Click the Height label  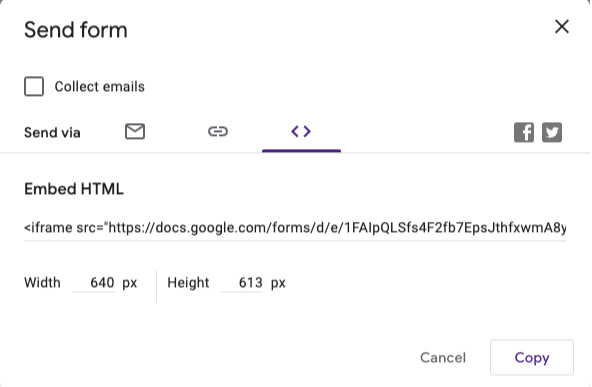point(188,282)
